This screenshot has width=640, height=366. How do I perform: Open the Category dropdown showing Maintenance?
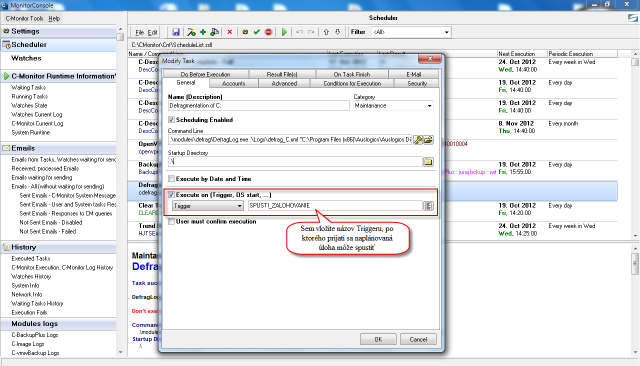tap(393, 106)
